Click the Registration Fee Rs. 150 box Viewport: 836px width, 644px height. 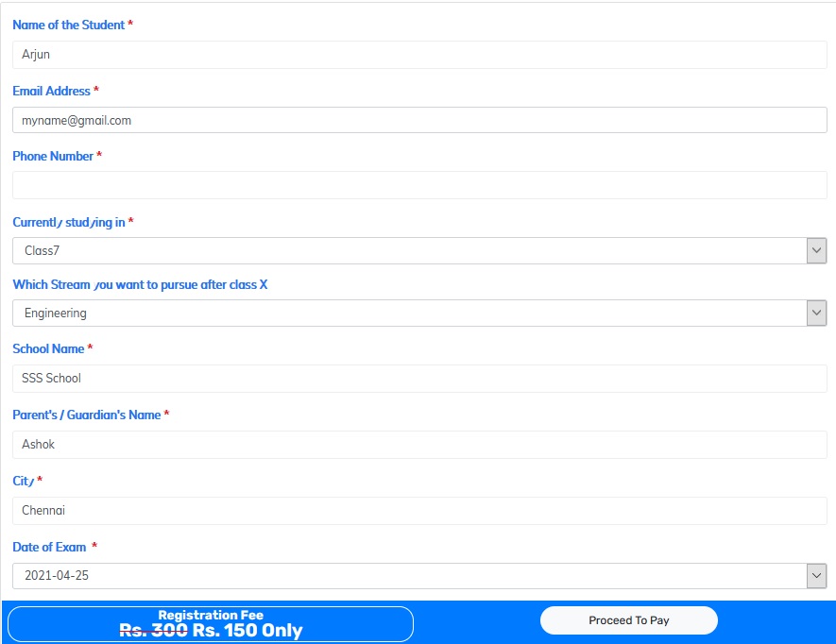[x=211, y=624]
